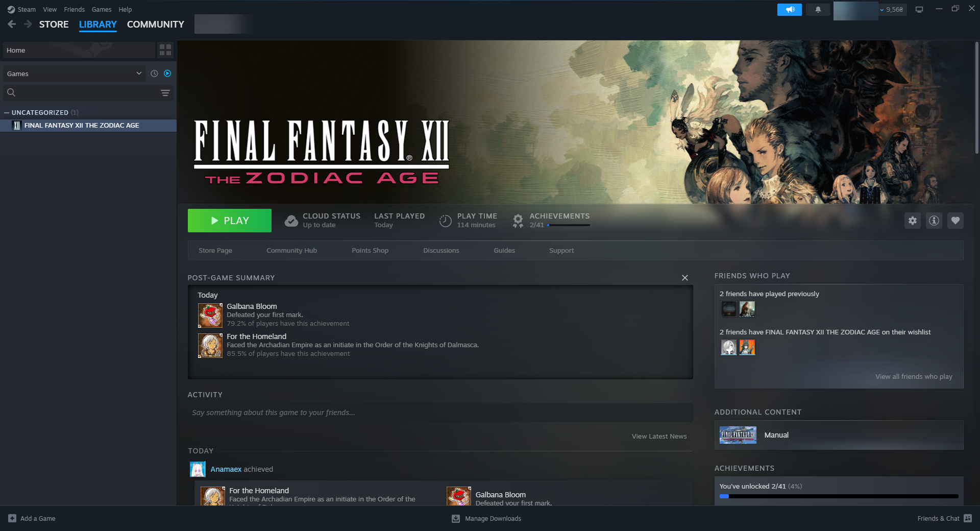Open the Points Shop link

370,251
